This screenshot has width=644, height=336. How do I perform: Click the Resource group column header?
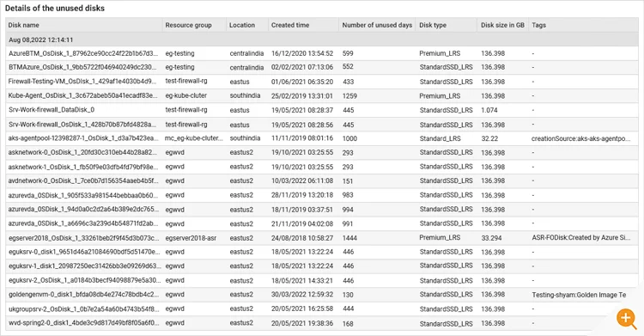coord(188,25)
